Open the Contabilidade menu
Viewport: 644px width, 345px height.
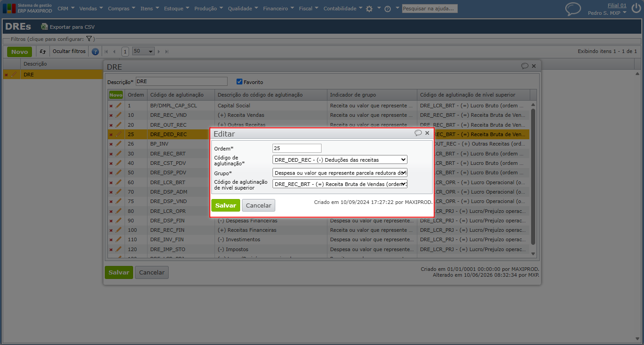point(343,9)
